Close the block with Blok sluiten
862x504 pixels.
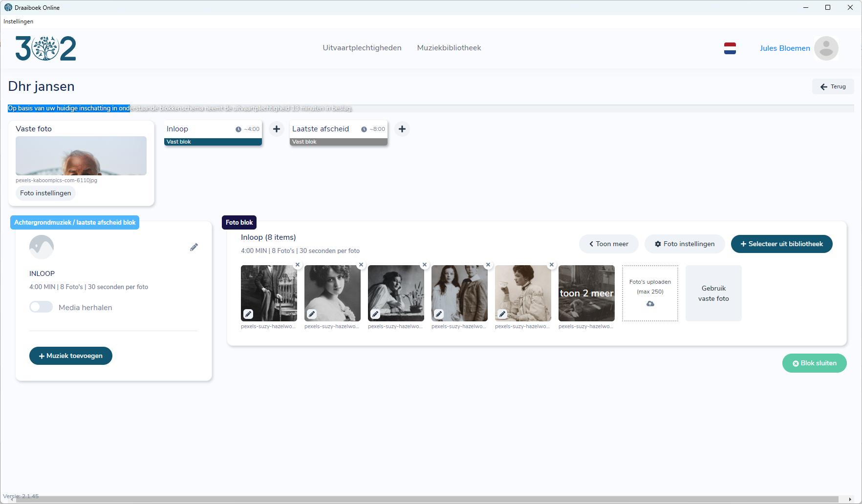click(814, 363)
